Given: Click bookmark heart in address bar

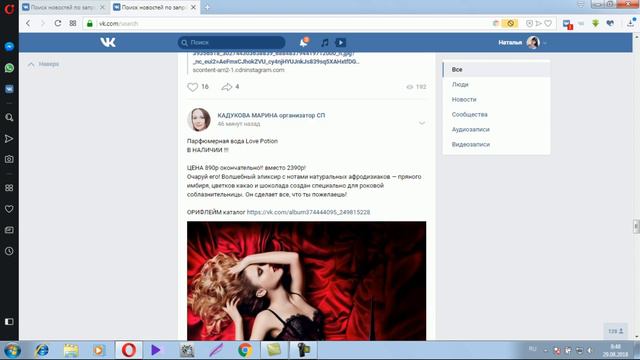Looking at the screenshot, I should 548,23.
